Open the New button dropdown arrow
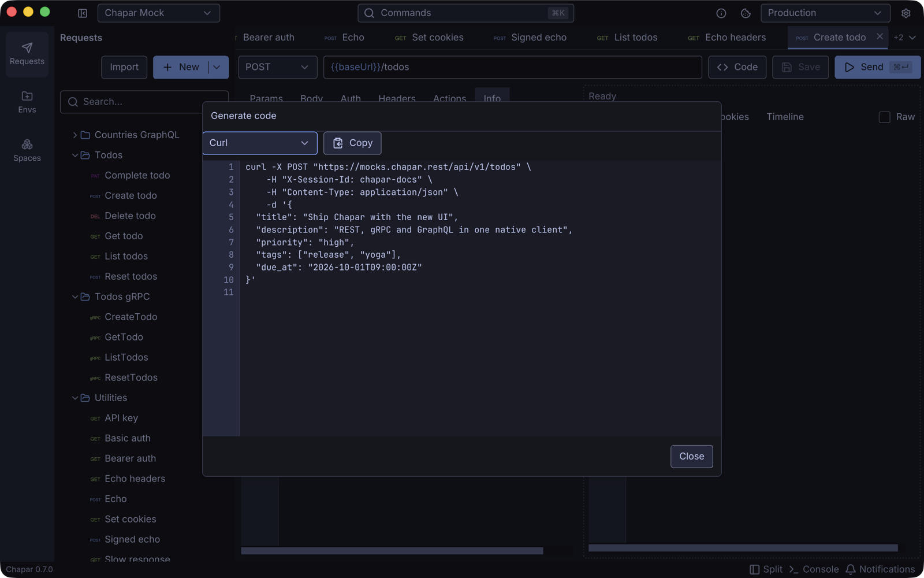The height and width of the screenshot is (578, 924). coord(218,67)
